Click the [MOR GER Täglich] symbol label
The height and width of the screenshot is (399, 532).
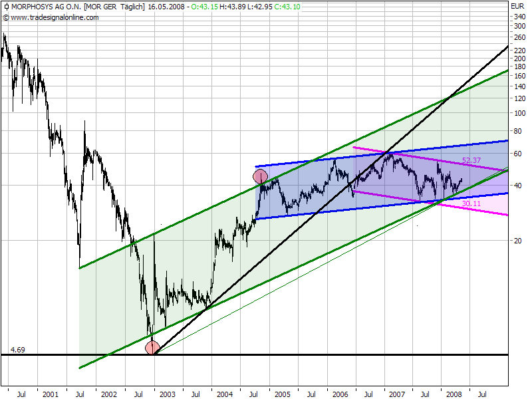click(x=114, y=7)
